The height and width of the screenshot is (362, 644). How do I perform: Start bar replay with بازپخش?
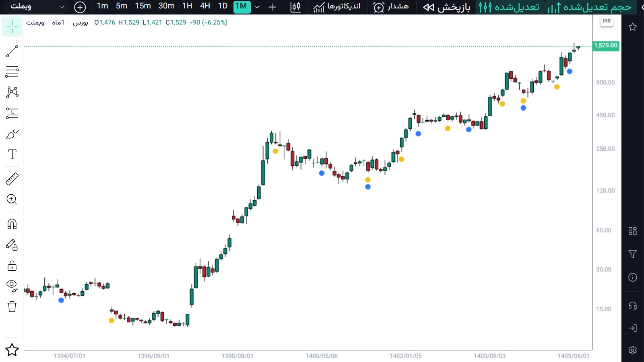point(447,7)
